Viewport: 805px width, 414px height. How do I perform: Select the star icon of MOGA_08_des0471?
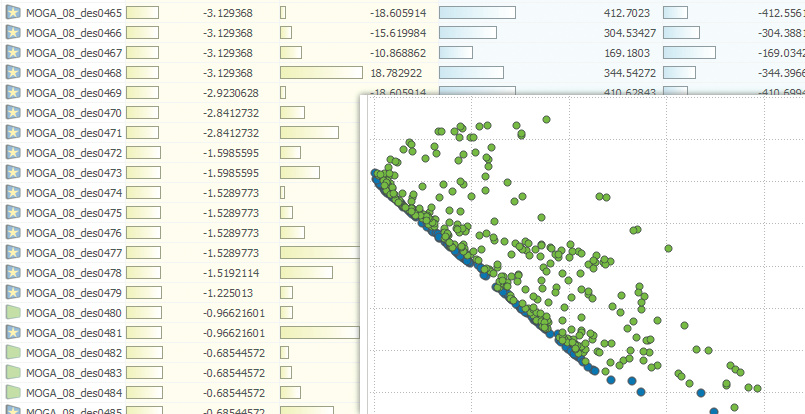tap(13, 132)
